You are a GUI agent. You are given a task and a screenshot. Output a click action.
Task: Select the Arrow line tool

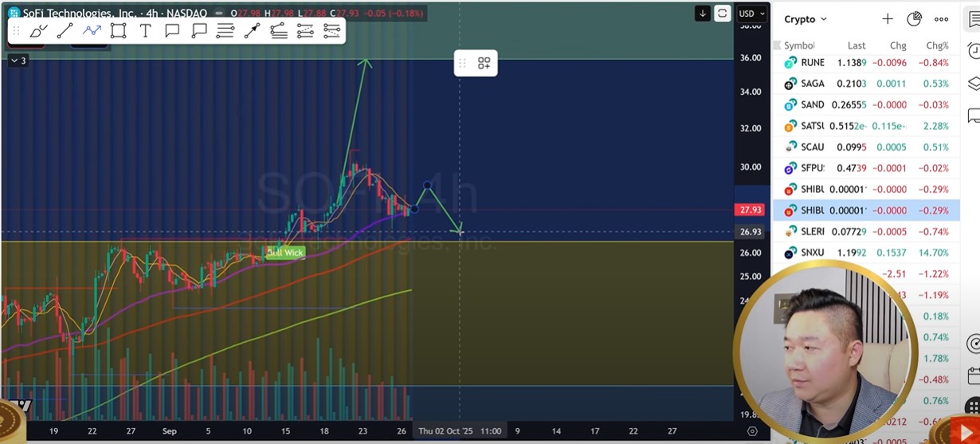(x=252, y=31)
